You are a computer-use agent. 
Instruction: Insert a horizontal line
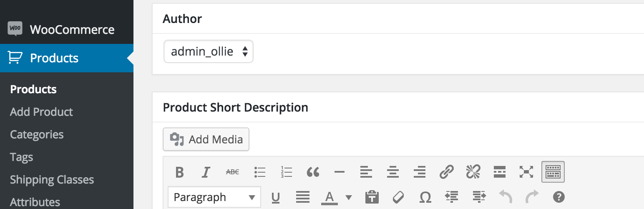pyautogui.click(x=340, y=172)
